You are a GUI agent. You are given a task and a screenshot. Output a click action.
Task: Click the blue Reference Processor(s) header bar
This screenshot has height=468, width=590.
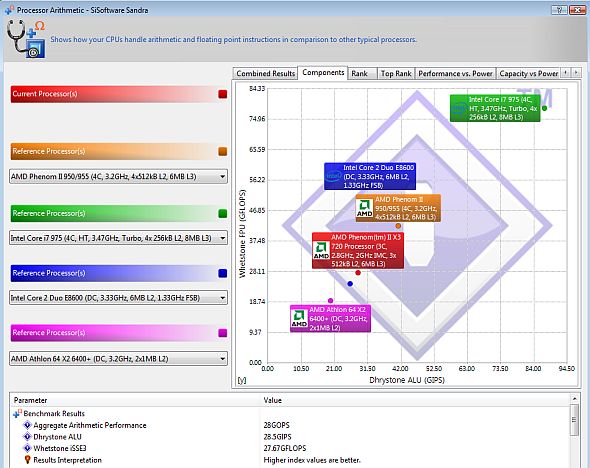[114, 273]
